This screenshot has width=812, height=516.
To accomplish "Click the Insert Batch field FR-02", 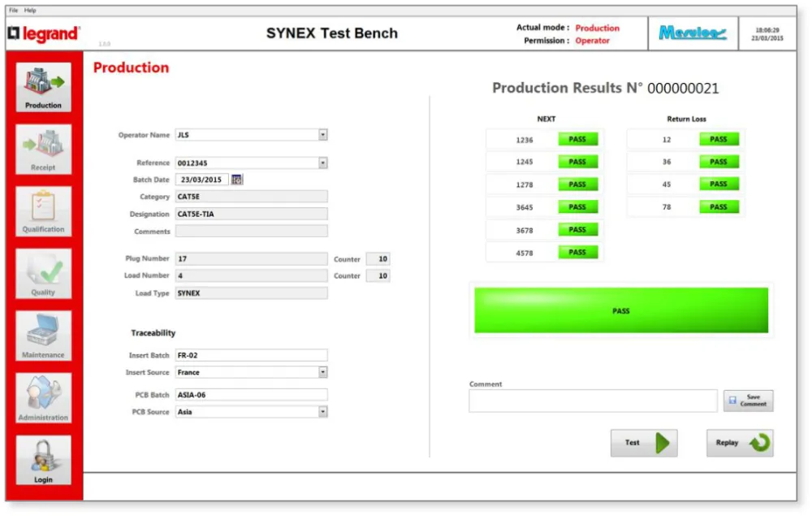I will 251,355.
